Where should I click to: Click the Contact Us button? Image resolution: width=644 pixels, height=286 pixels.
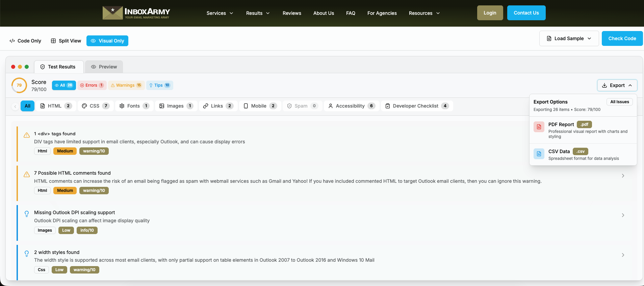[x=526, y=13]
